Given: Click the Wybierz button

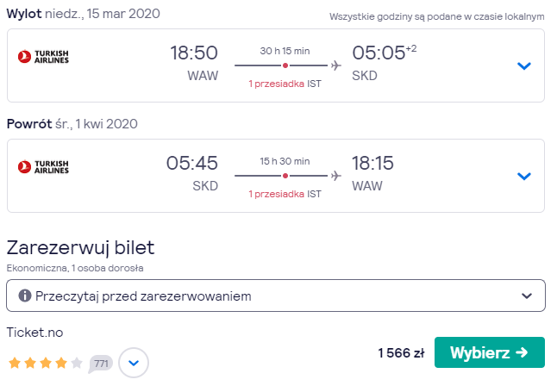Looking at the screenshot, I should (x=490, y=352).
